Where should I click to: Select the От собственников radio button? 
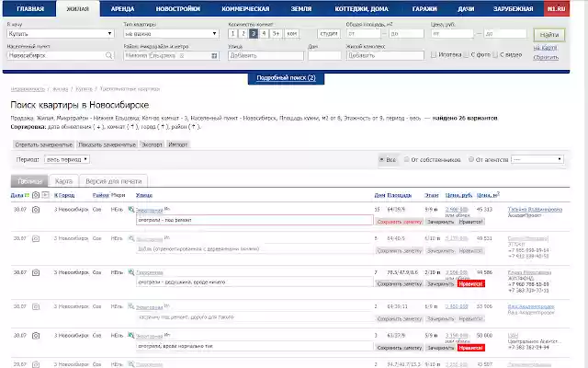[406, 159]
